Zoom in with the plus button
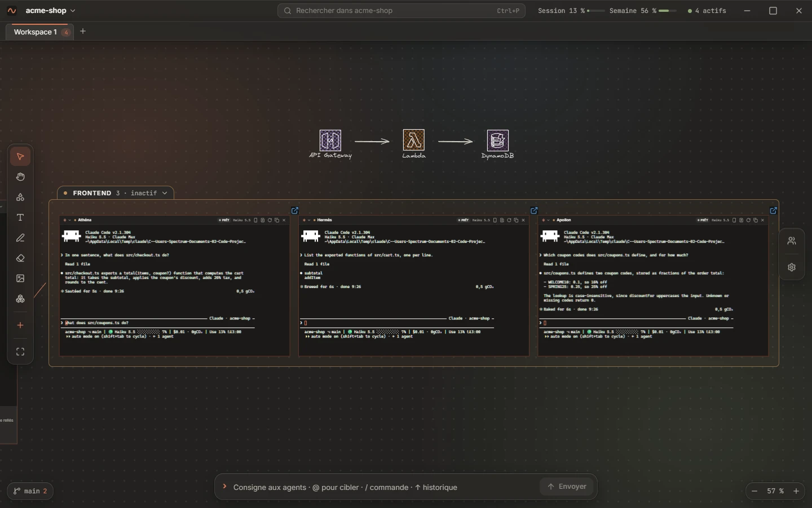 [x=797, y=492]
